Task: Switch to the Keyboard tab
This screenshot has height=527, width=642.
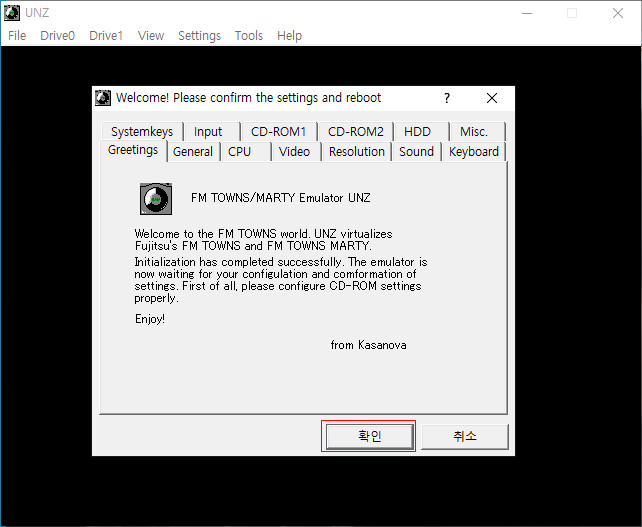Action: pyautogui.click(x=474, y=152)
